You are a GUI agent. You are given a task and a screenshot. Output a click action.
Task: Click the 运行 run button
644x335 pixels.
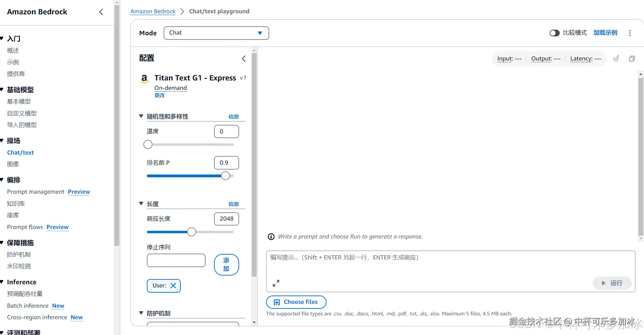(612, 283)
